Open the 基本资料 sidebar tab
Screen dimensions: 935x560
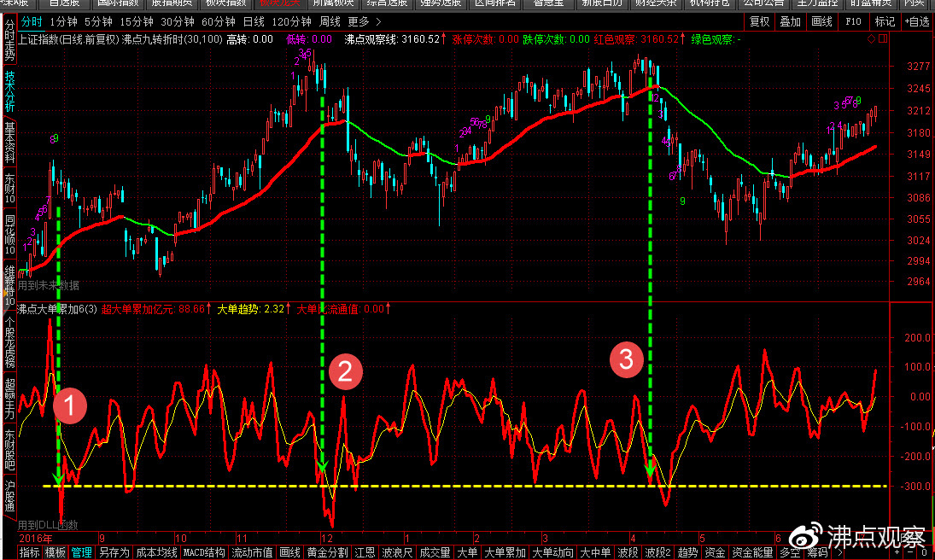pos(9,143)
